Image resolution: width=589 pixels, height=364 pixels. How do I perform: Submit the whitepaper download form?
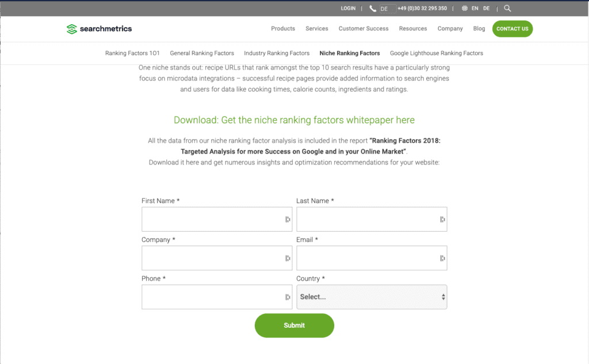click(294, 325)
